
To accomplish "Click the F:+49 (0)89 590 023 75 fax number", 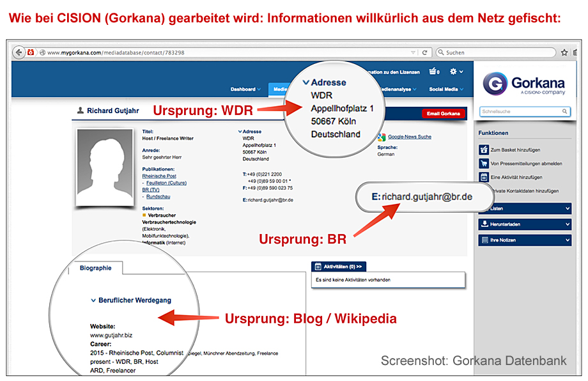I will (x=268, y=188).
